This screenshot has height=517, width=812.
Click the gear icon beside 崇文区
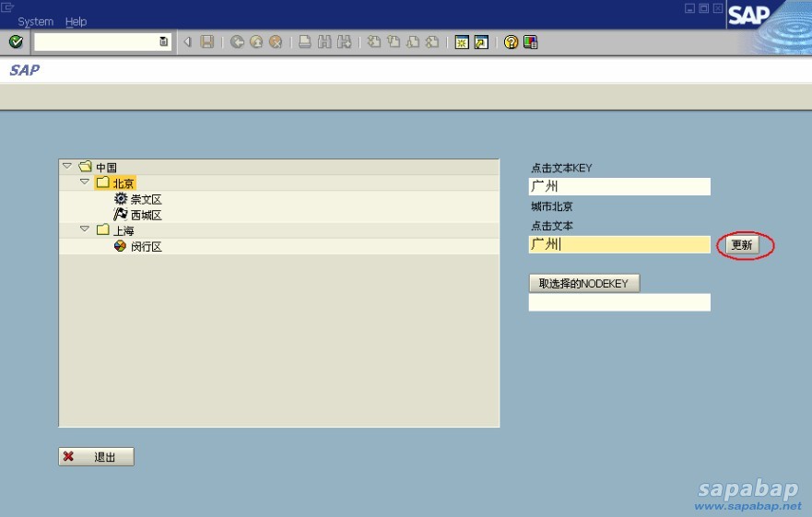click(120, 198)
